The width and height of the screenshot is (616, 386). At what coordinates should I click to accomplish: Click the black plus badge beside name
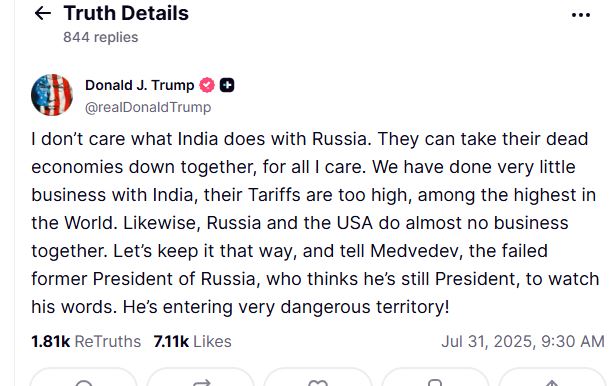(x=227, y=85)
